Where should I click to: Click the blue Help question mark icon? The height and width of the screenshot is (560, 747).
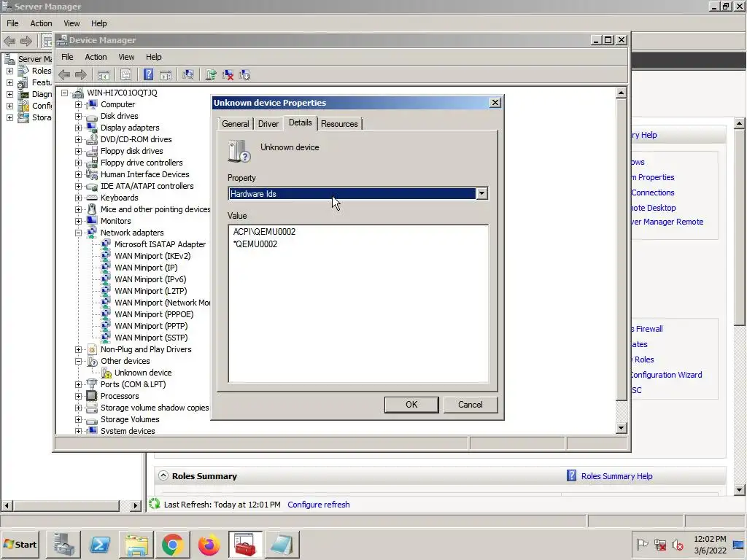149,75
